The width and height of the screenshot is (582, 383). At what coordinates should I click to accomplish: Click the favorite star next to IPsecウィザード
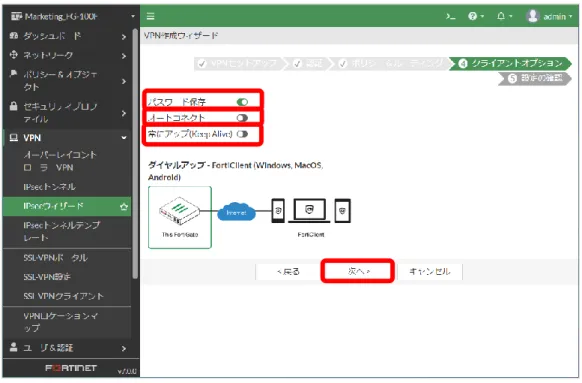point(124,207)
